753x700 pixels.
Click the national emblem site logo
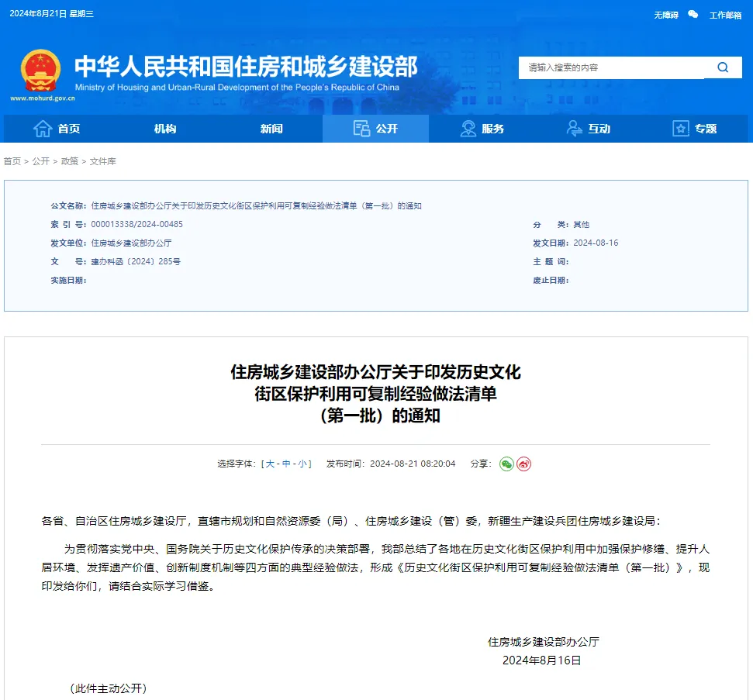40,71
